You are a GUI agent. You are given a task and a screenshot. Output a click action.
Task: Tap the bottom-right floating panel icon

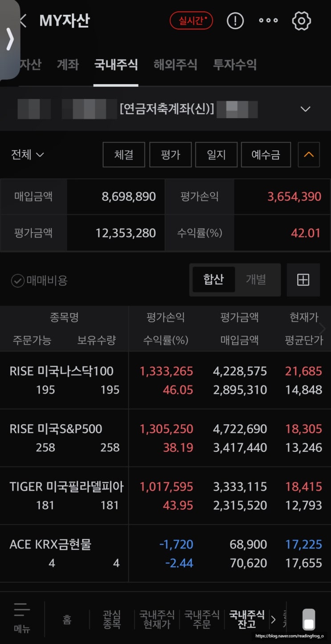(x=309, y=619)
